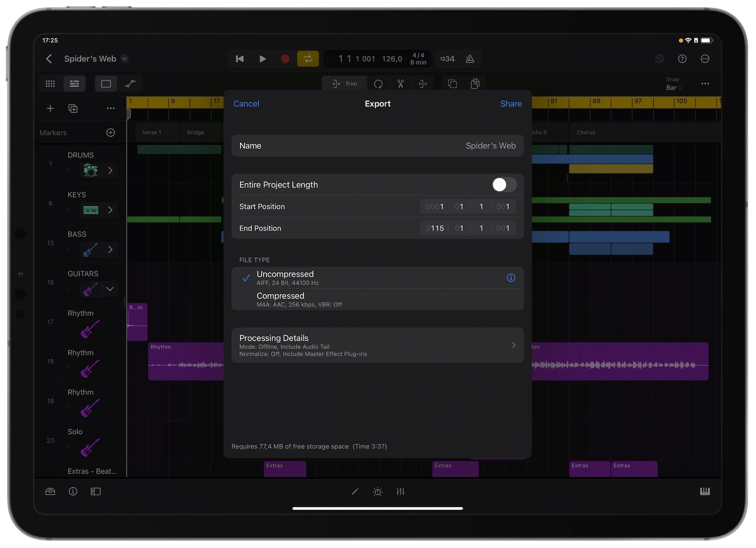Edit Start Position bar value 0001

pyautogui.click(x=434, y=207)
